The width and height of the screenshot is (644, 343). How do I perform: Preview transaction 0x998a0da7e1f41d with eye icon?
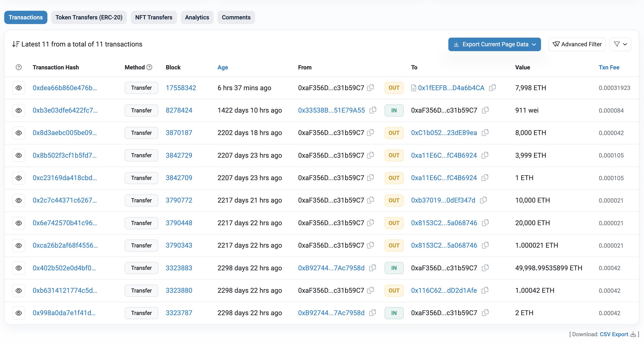[19, 313]
